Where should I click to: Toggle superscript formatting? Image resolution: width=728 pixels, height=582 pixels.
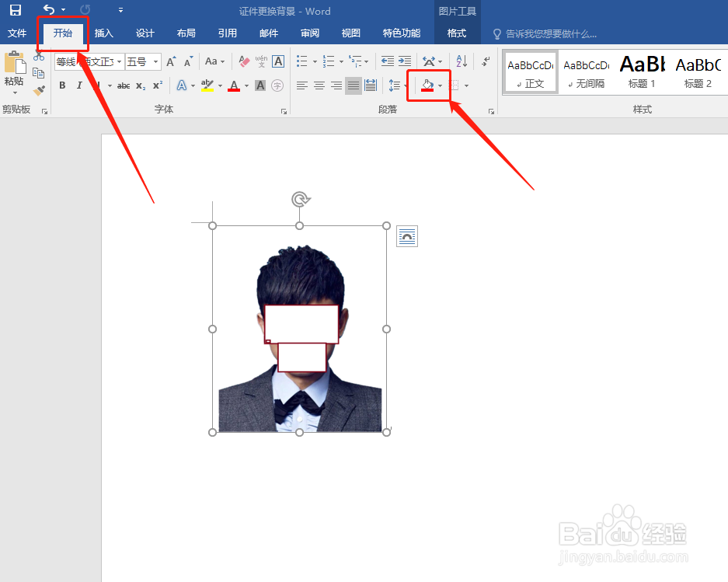click(x=158, y=85)
